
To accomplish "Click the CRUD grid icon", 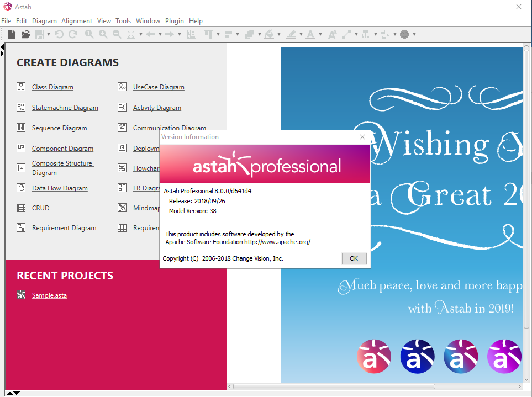I will 21,208.
